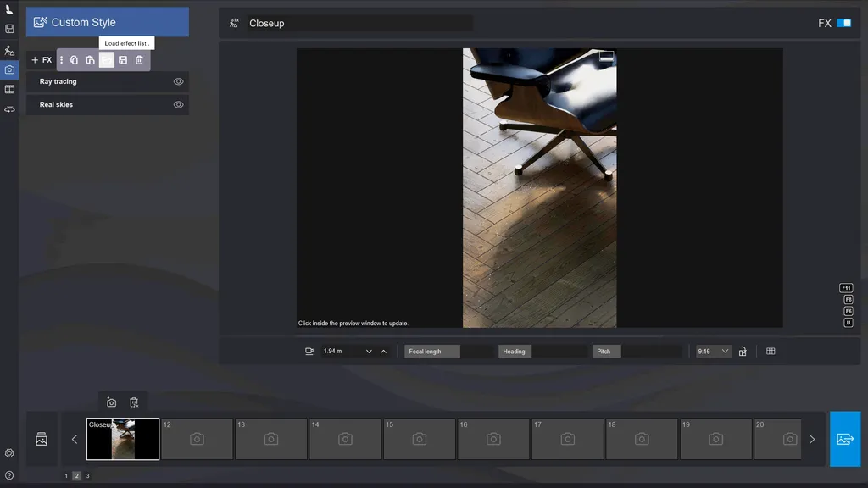Lower camera height with the down chevron
Viewport: 868px width, 488px height.
point(369,352)
